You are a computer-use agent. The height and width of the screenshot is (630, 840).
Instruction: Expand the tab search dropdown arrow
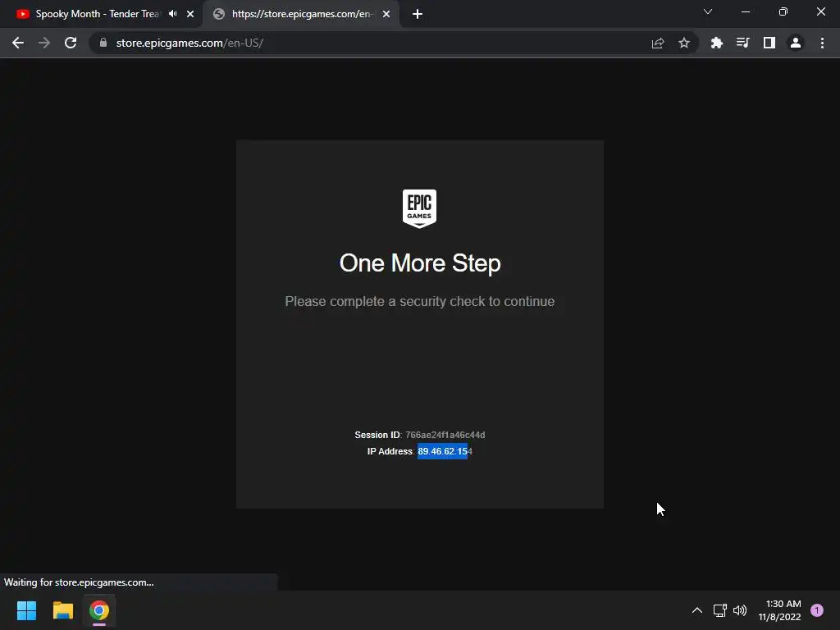[x=708, y=11]
